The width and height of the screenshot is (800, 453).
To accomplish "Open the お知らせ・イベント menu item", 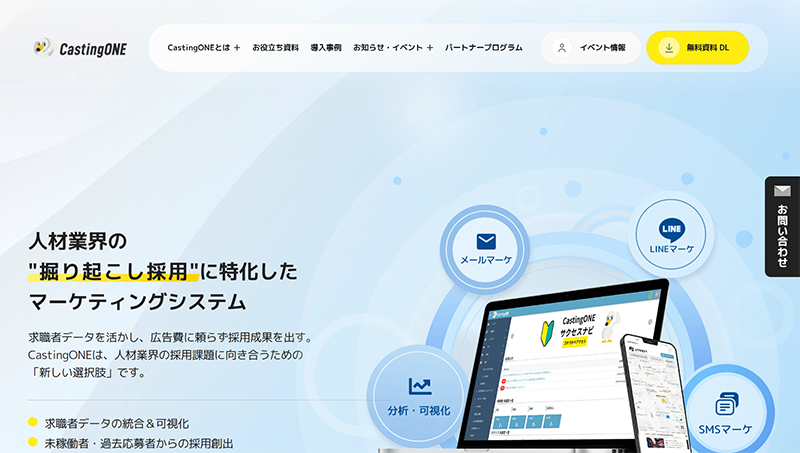I will [388, 47].
